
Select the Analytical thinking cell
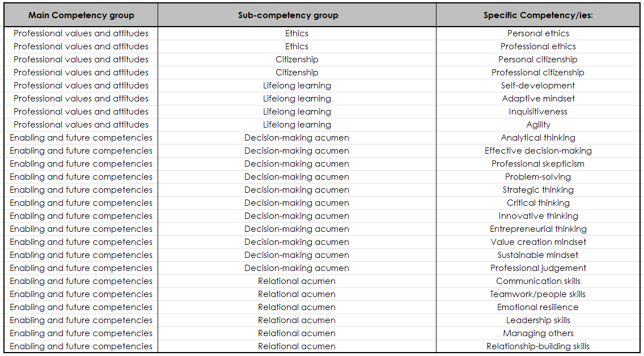tap(538, 138)
